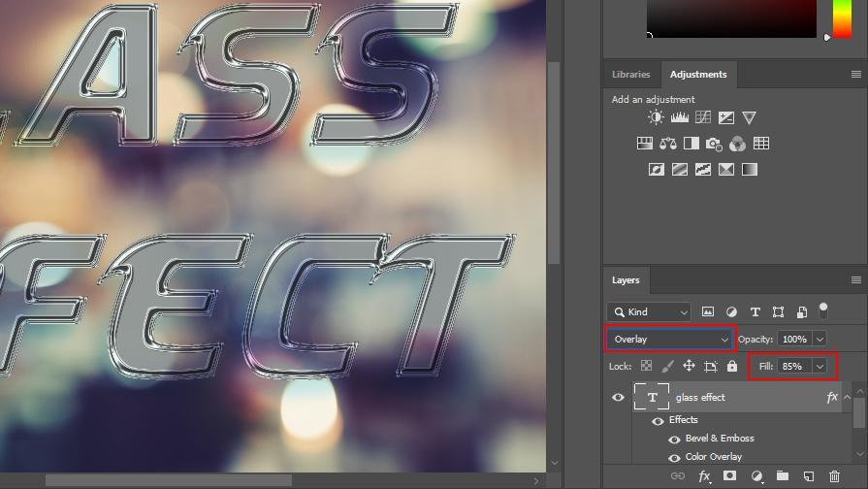
Task: Lock layer position
Action: tap(689, 366)
